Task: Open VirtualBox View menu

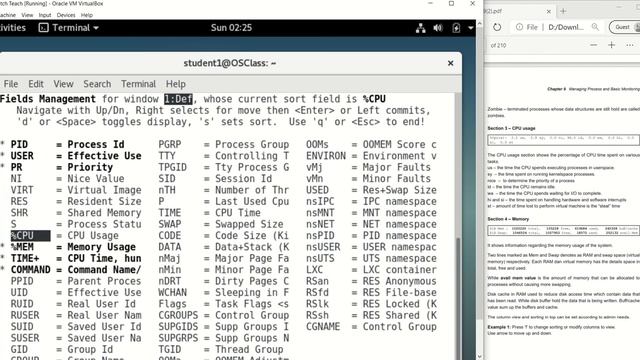Action: pyautogui.click(x=27, y=15)
